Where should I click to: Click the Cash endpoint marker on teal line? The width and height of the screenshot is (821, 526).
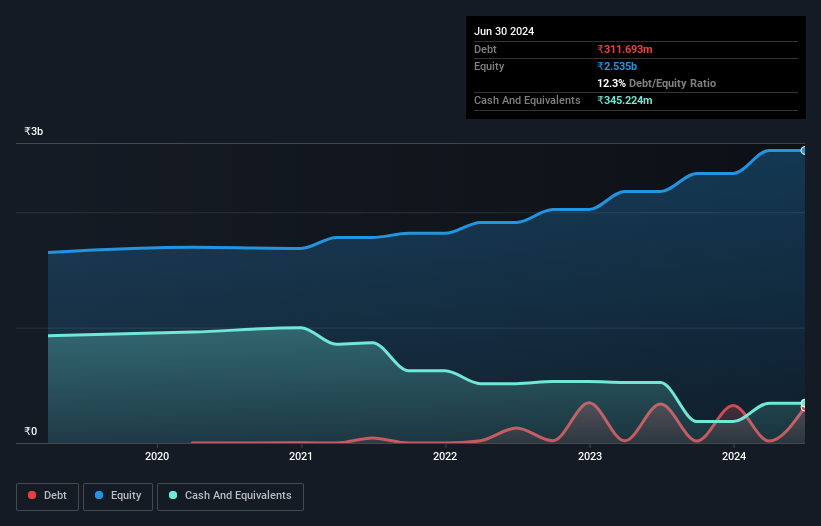point(804,403)
